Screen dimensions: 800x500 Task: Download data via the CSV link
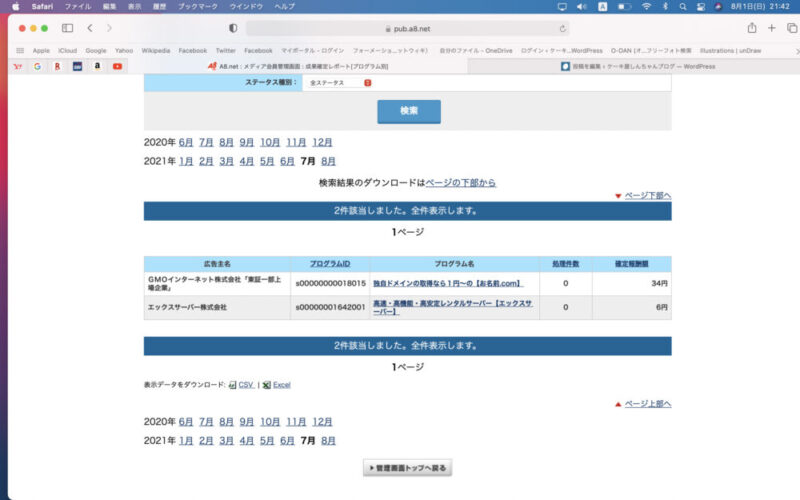tap(245, 385)
